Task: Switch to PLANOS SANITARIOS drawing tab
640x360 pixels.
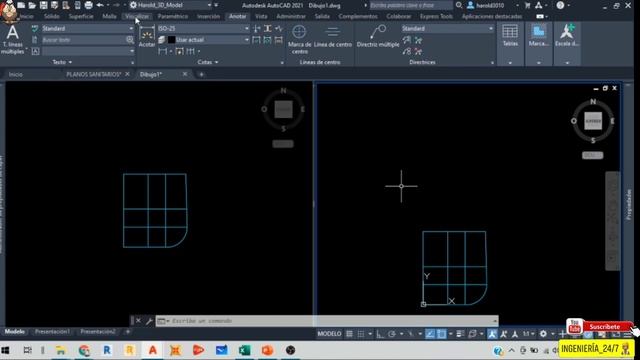Action: pos(94,74)
